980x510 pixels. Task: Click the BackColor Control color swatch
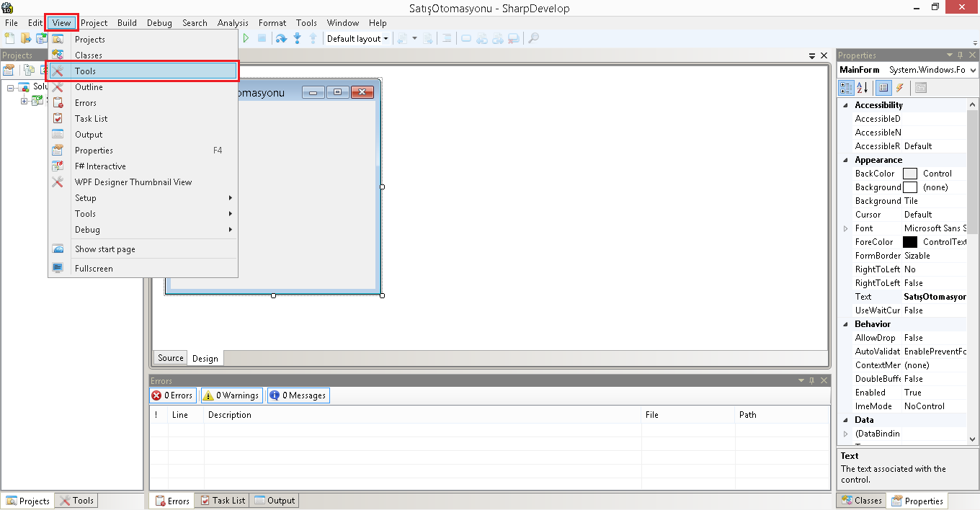(910, 174)
